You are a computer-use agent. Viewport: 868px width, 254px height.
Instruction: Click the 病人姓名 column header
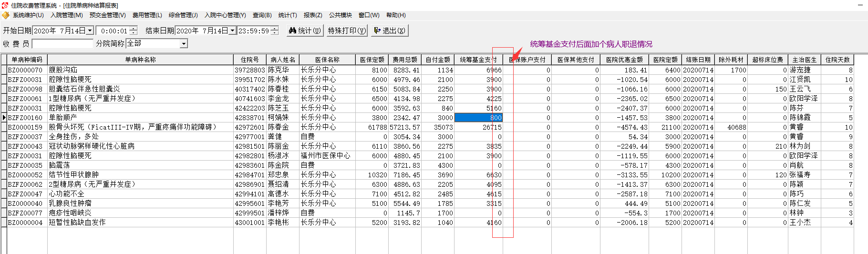[283, 60]
